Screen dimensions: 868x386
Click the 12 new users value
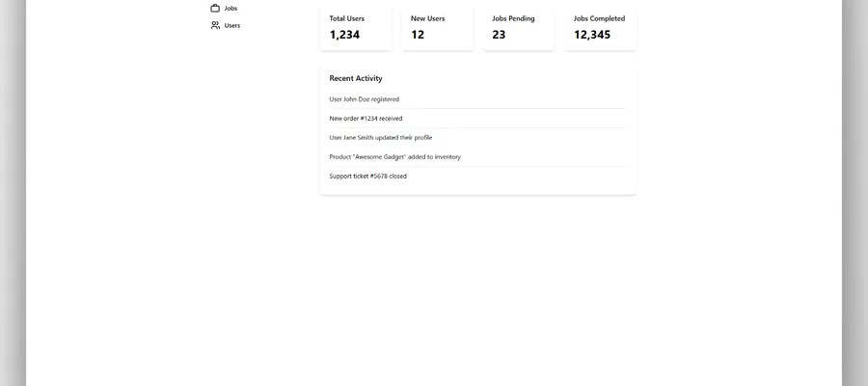click(418, 35)
